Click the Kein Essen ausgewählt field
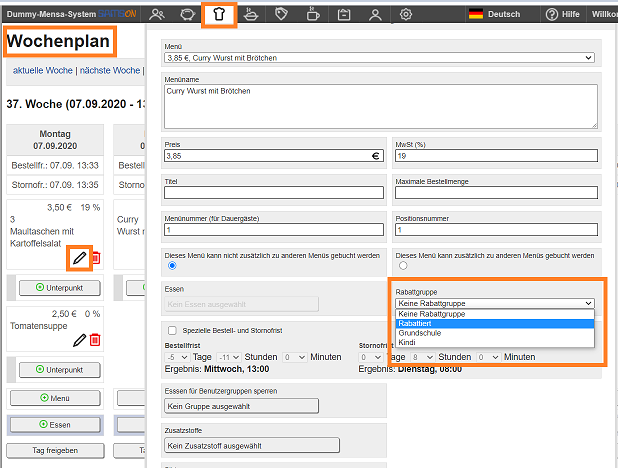This screenshot has width=618, height=468. point(241,304)
